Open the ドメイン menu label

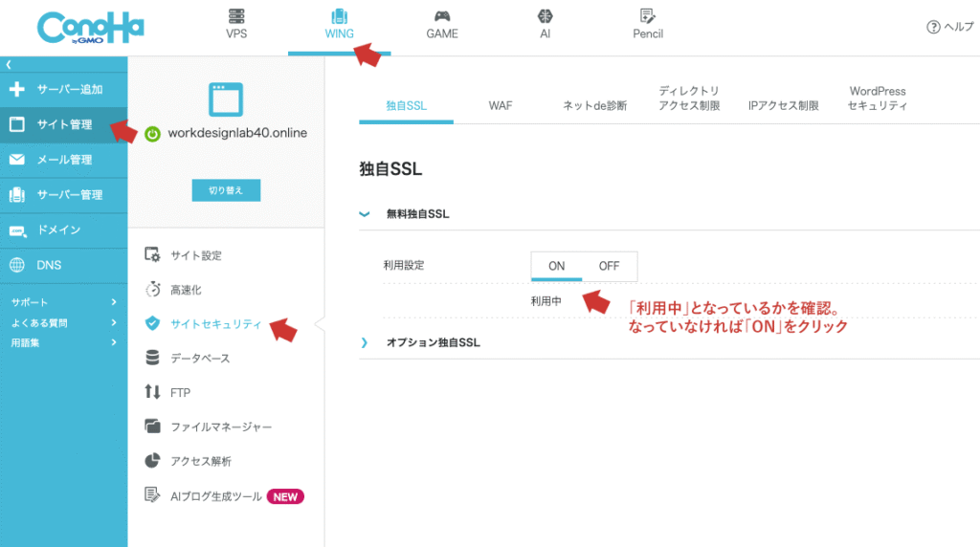point(58,230)
